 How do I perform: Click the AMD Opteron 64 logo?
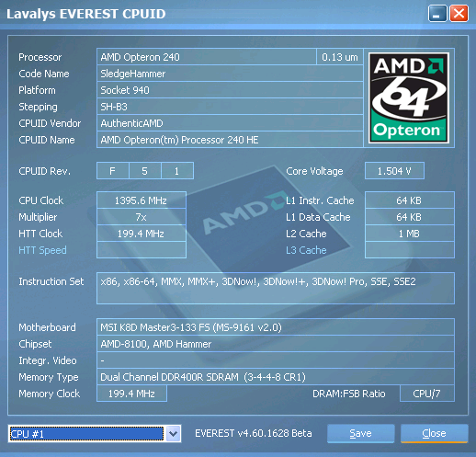tap(409, 97)
